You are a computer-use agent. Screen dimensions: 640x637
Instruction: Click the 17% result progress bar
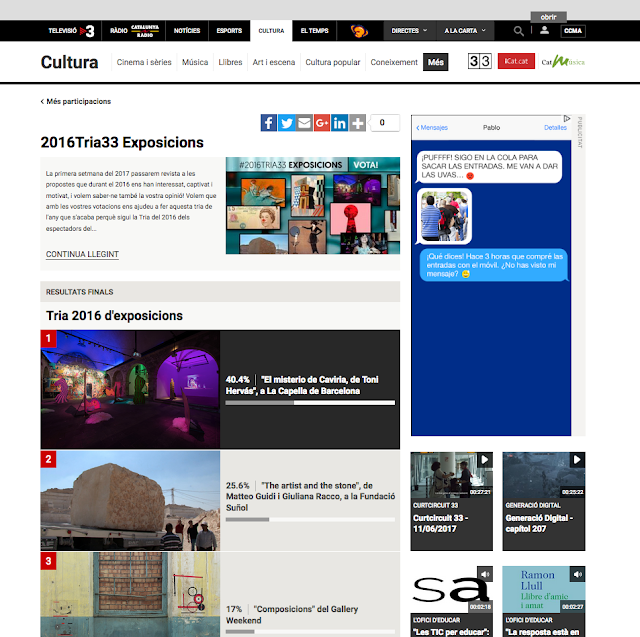[x=310, y=632]
